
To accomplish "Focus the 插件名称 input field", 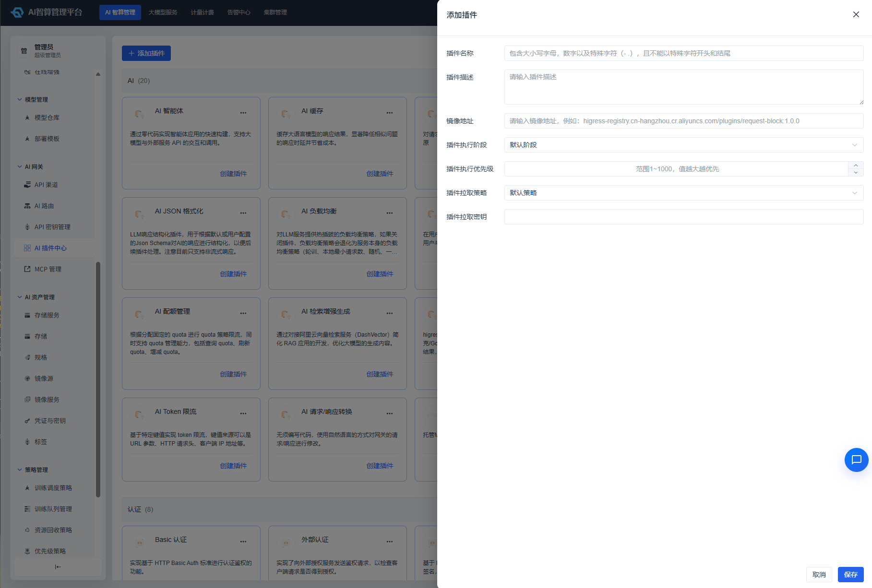I will coord(684,53).
